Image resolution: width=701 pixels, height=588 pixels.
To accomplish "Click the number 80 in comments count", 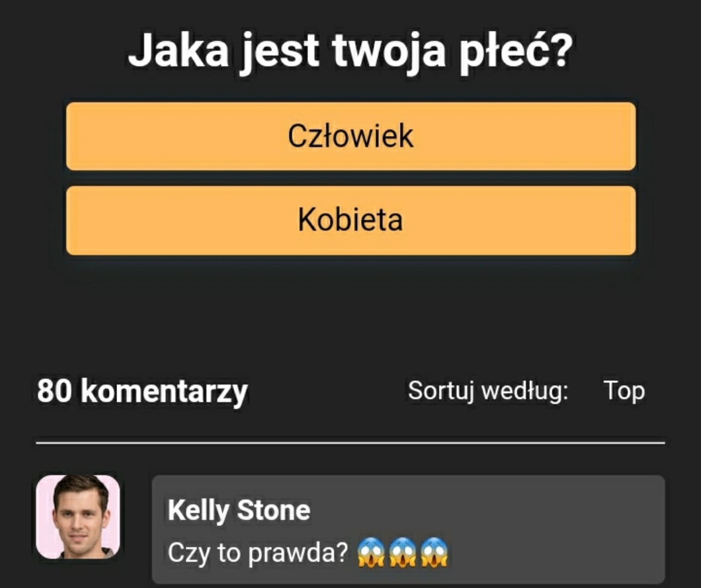I will (x=54, y=392).
